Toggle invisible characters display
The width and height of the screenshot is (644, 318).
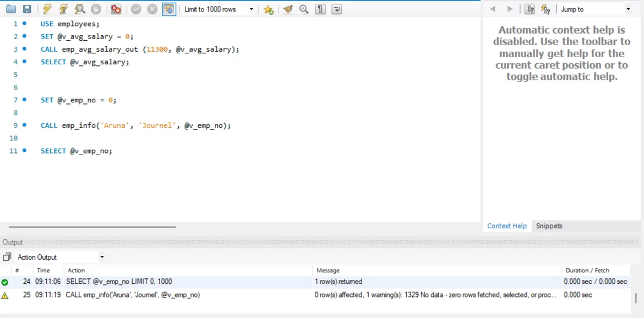pos(320,9)
